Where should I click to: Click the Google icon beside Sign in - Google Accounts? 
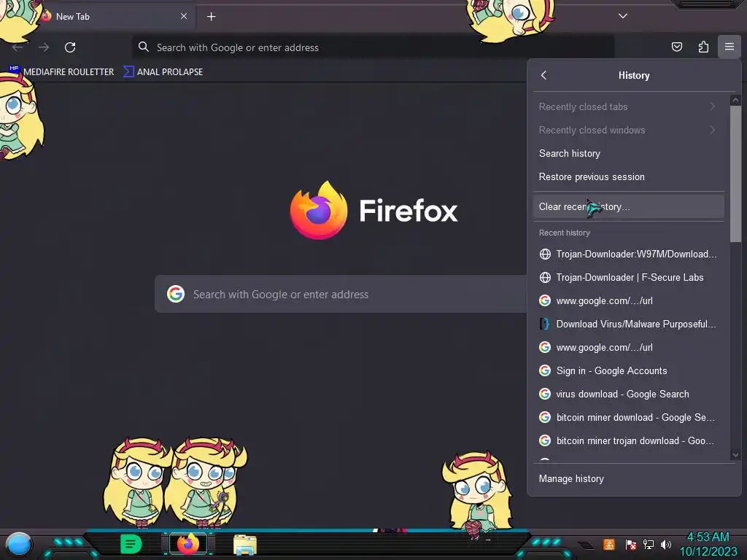click(x=545, y=370)
